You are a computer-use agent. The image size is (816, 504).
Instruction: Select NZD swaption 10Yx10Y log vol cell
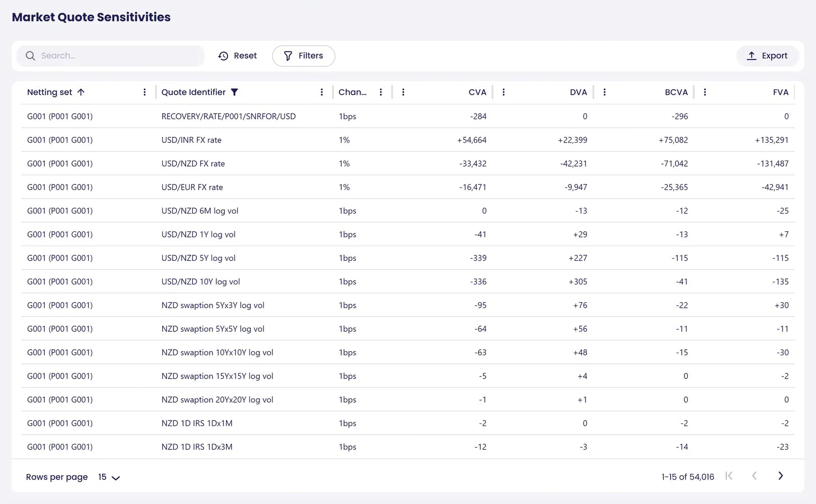coord(217,353)
